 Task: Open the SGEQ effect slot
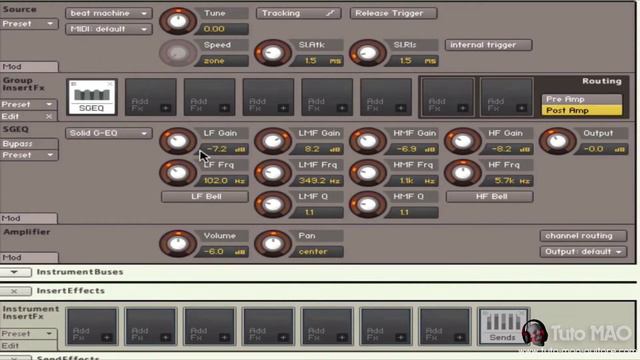tap(92, 97)
